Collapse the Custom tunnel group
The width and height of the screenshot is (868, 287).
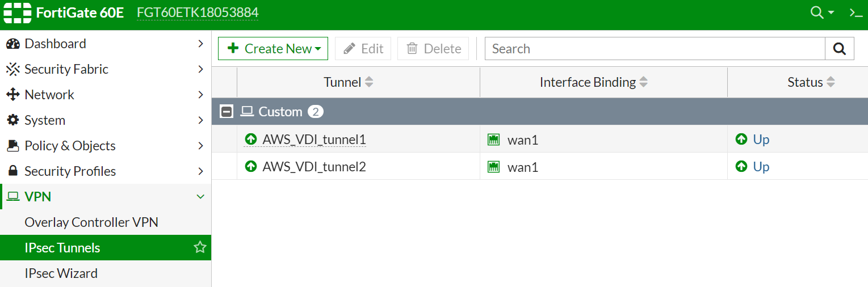click(x=227, y=112)
